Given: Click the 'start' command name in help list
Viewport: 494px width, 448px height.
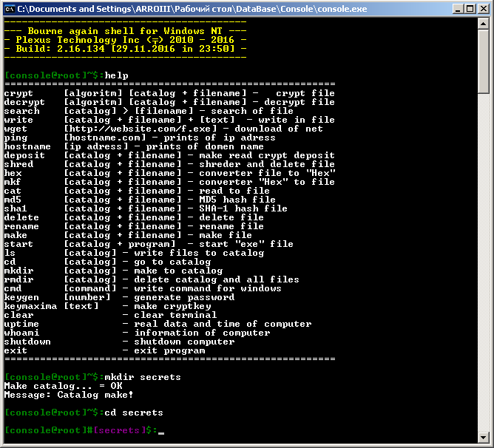Looking at the screenshot, I should click(18, 244).
